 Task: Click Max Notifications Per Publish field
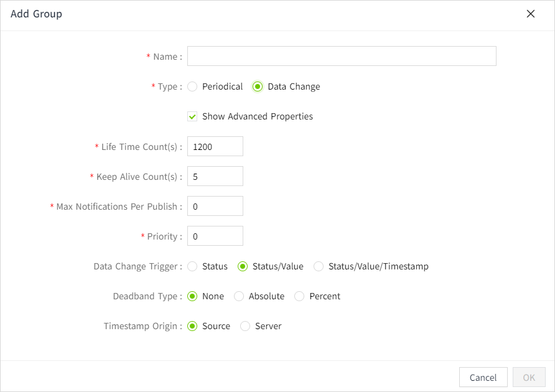tap(215, 206)
